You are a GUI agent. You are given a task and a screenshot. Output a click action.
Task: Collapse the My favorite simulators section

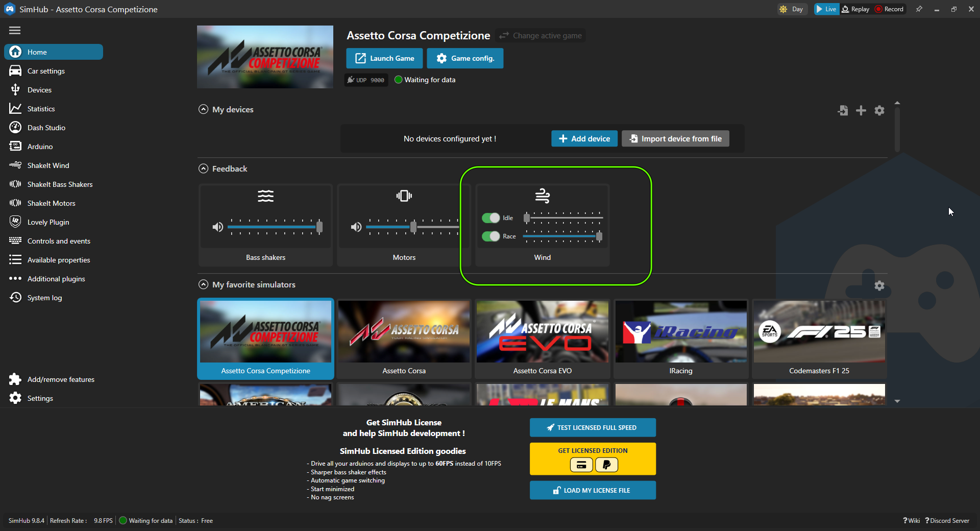tap(203, 284)
